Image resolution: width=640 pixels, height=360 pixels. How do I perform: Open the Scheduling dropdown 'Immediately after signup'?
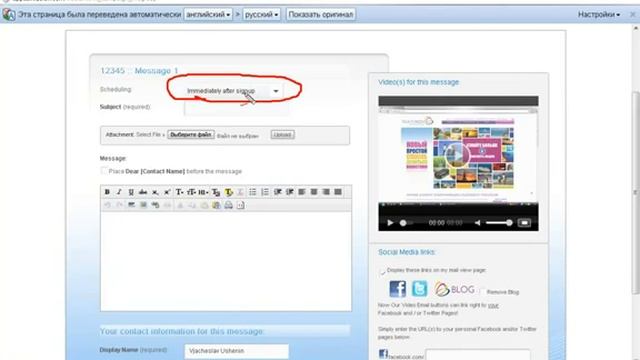point(233,91)
